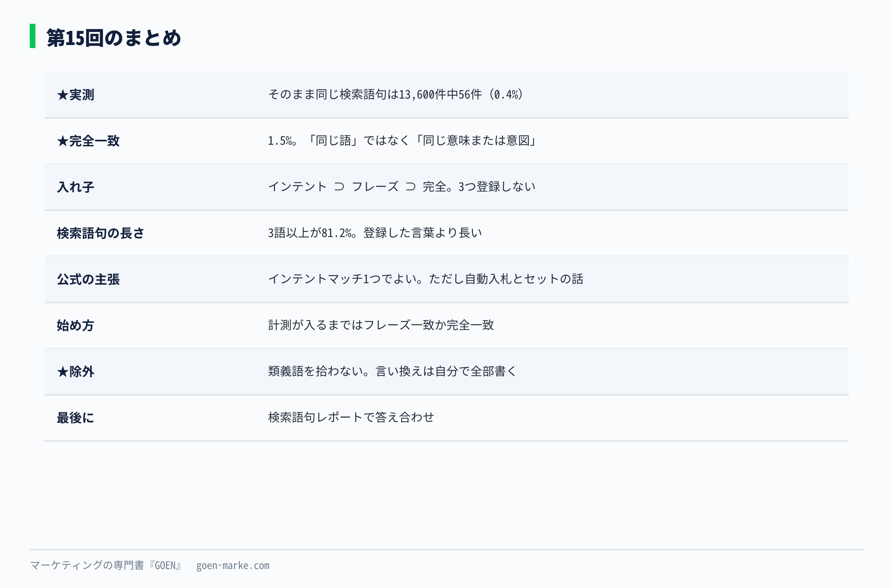Click the first ⊃ symbol after インテント
The width and height of the screenshot is (893, 588).
point(339,187)
